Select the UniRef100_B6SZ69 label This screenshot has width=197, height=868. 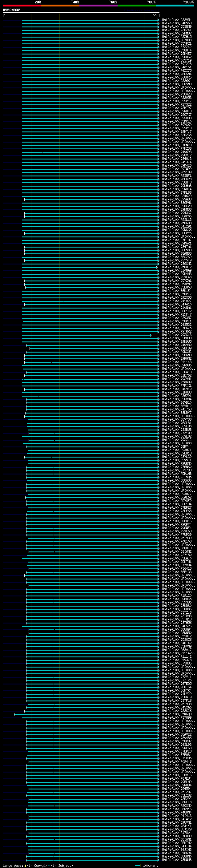[x=176, y=257]
